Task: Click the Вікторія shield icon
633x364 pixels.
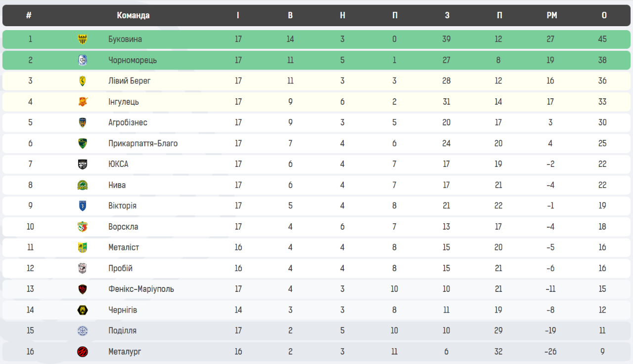Action: point(83,206)
